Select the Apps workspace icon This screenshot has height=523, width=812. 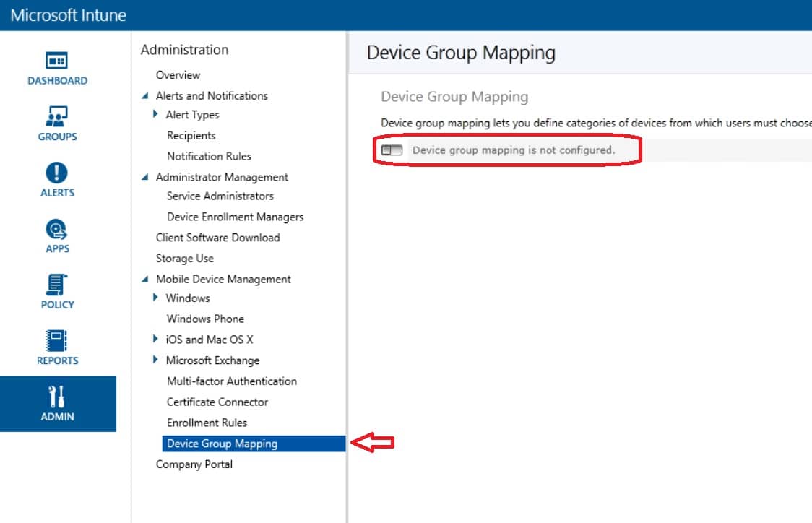click(x=56, y=233)
